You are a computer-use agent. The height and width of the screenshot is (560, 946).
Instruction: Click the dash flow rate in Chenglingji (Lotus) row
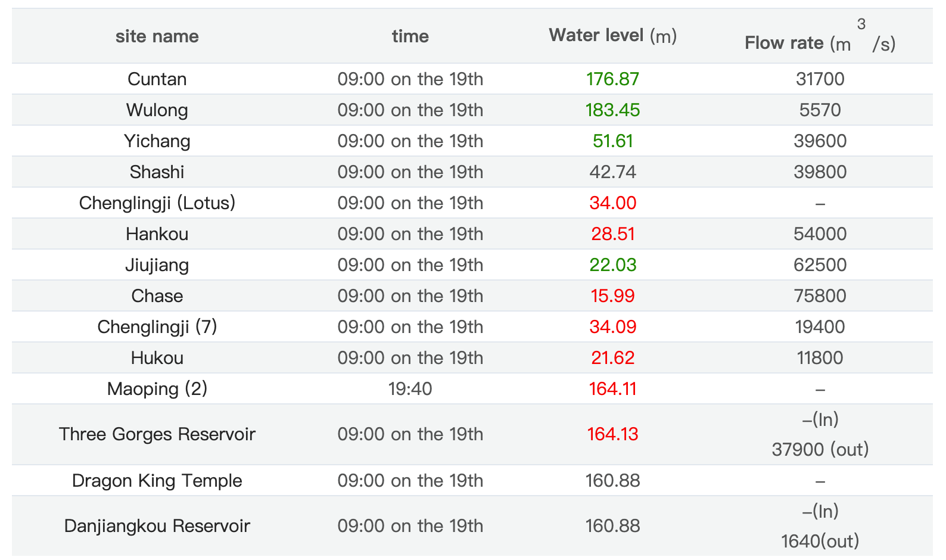tap(820, 204)
